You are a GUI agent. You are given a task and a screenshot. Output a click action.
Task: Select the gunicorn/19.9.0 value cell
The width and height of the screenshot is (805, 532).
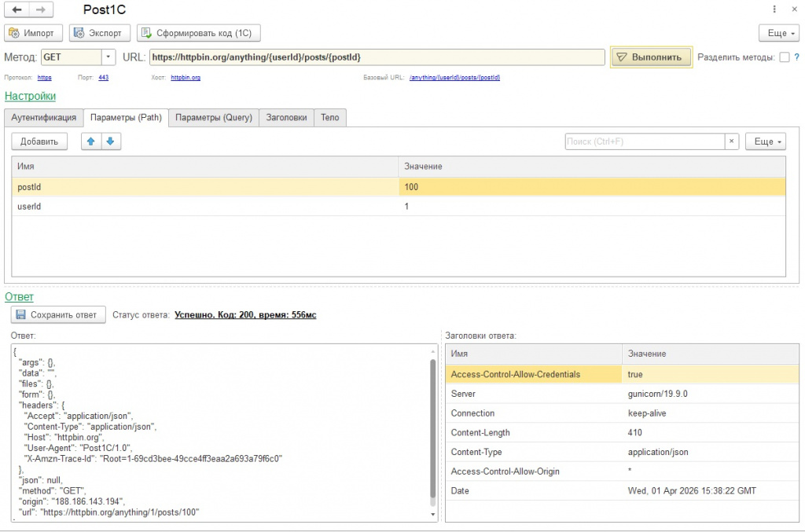[x=711, y=394]
